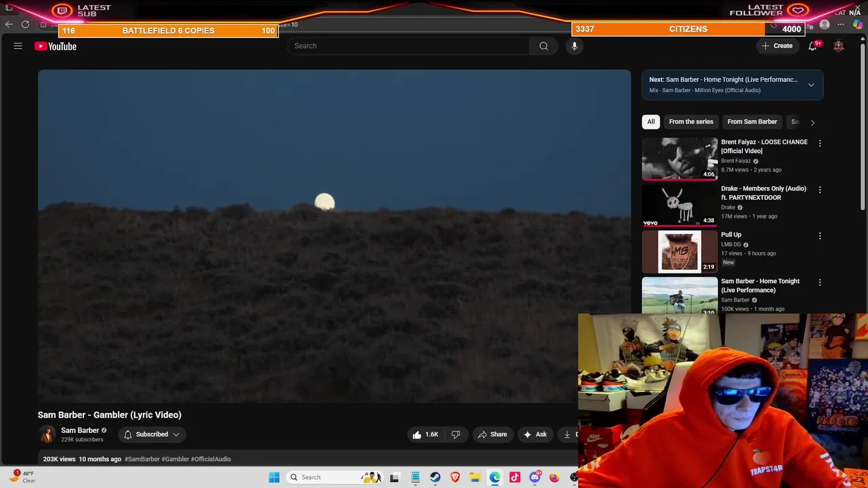Click the Ask button
This screenshot has height=488, width=868.
click(x=535, y=434)
